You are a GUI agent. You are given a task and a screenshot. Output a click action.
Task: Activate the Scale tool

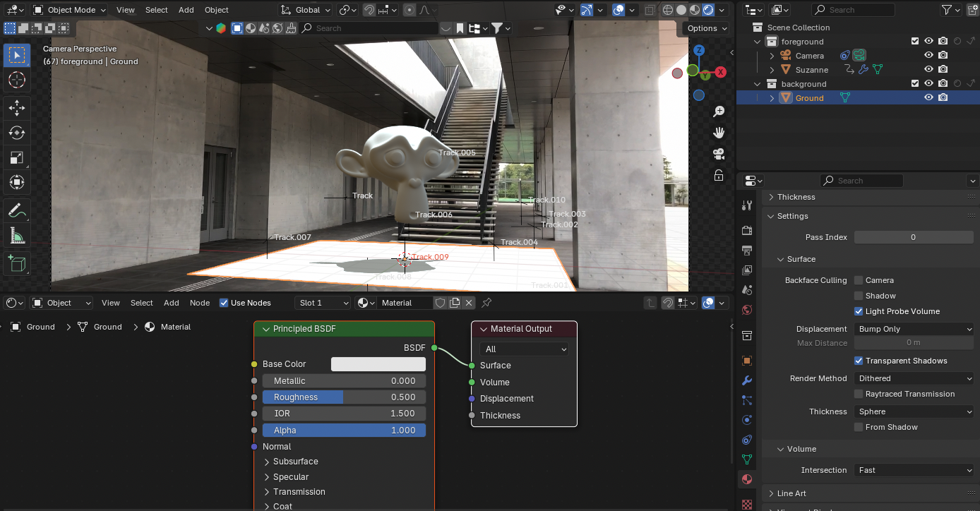pos(17,157)
